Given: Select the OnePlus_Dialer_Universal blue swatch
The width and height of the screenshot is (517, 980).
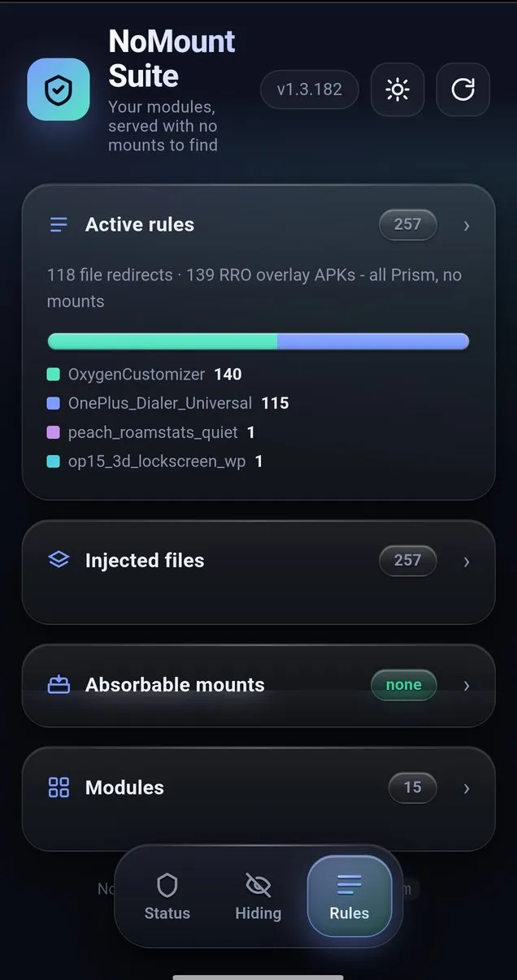Looking at the screenshot, I should click(x=54, y=403).
